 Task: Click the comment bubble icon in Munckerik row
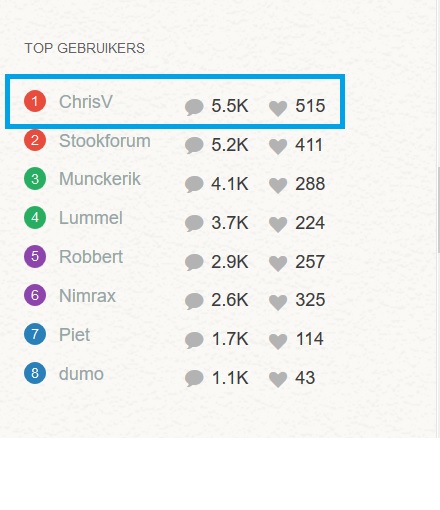(x=194, y=185)
